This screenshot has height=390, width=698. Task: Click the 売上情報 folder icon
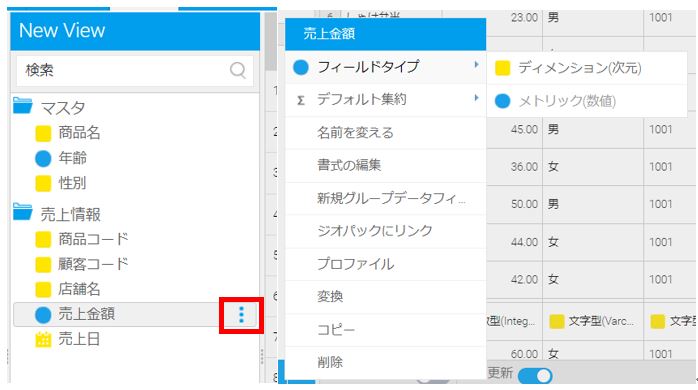(x=22, y=212)
